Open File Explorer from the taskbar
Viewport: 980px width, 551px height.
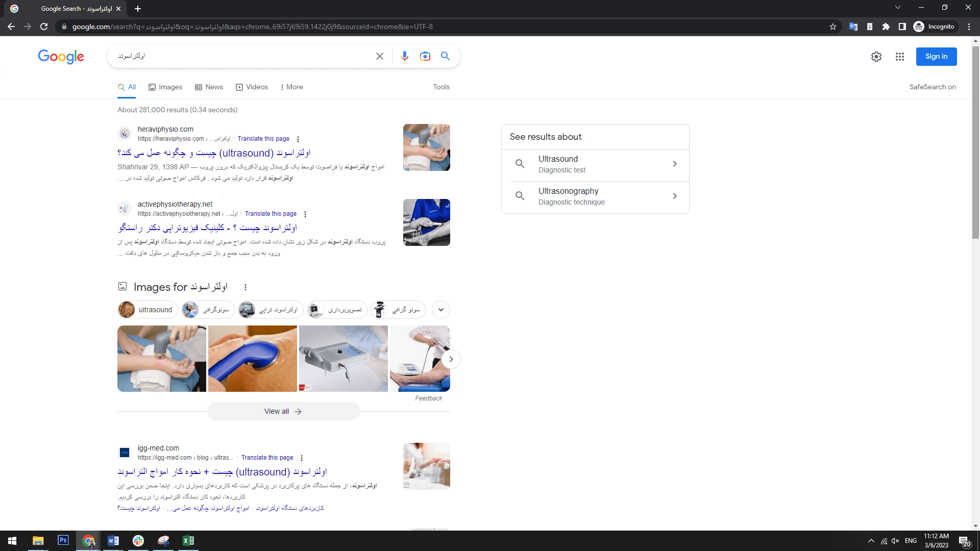38,541
